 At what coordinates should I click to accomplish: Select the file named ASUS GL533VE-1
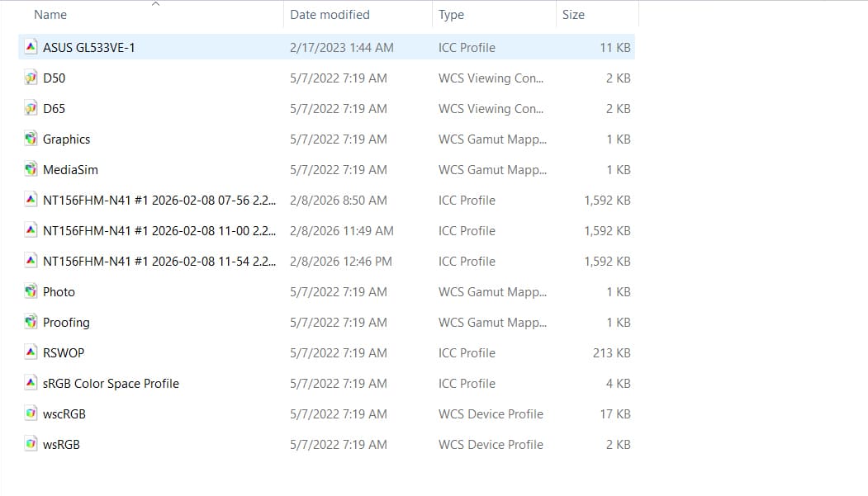coord(88,48)
